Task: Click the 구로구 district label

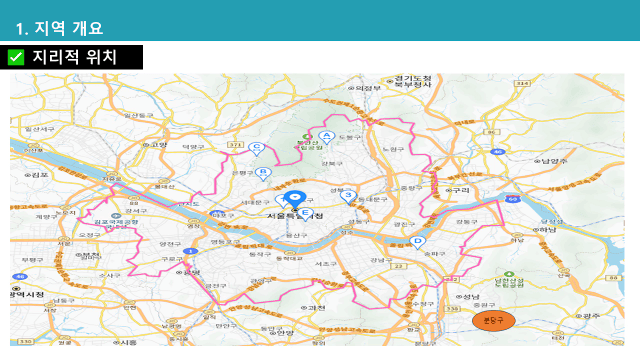Action: coord(172,259)
